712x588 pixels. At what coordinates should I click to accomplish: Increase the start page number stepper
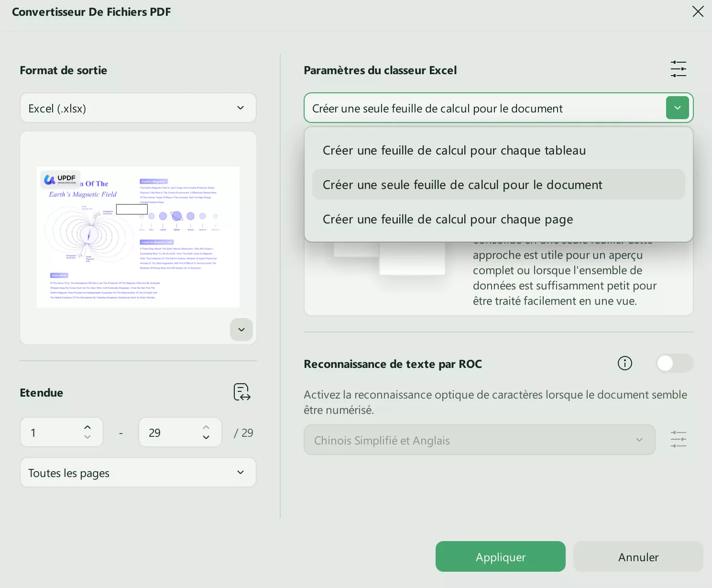tap(88, 427)
